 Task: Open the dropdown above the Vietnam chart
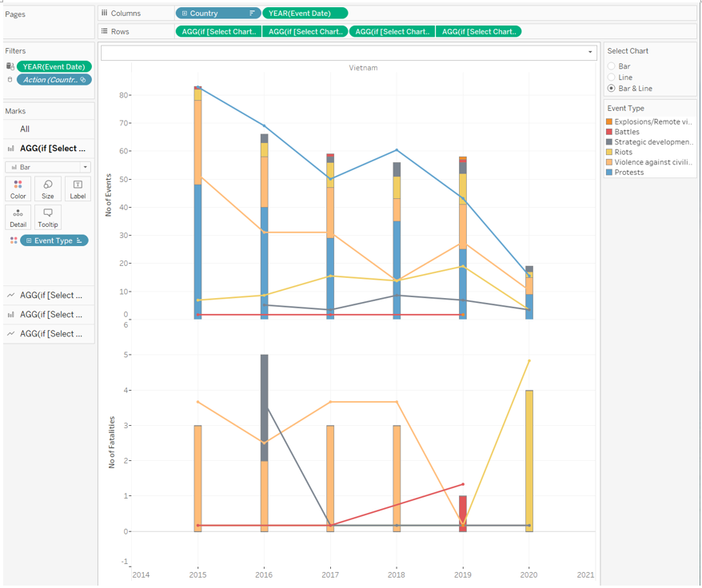(x=591, y=53)
